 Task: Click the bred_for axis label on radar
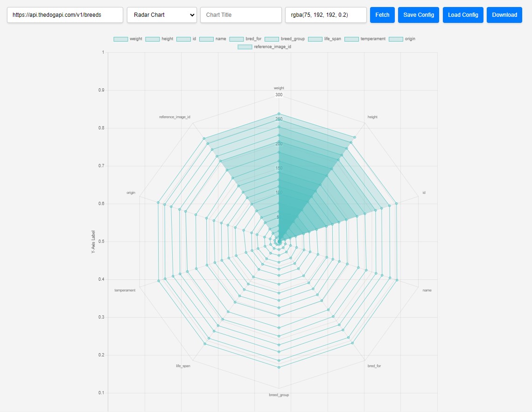374,366
